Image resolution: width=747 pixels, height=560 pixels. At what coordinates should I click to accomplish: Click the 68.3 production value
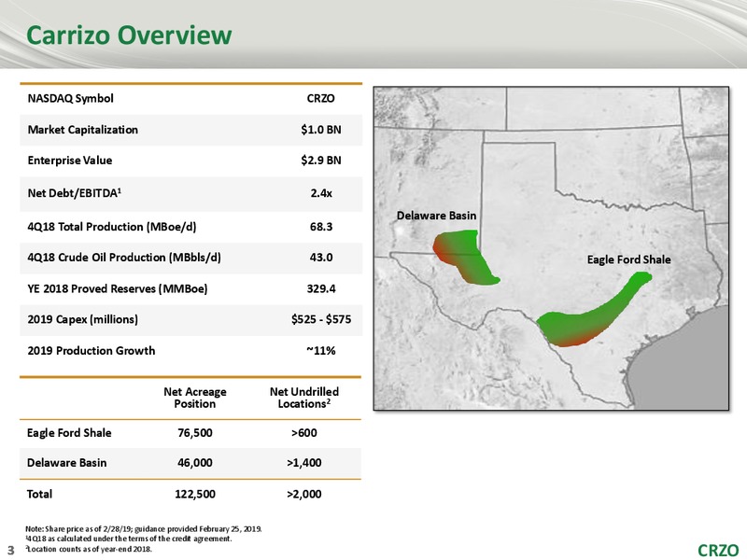coord(321,227)
